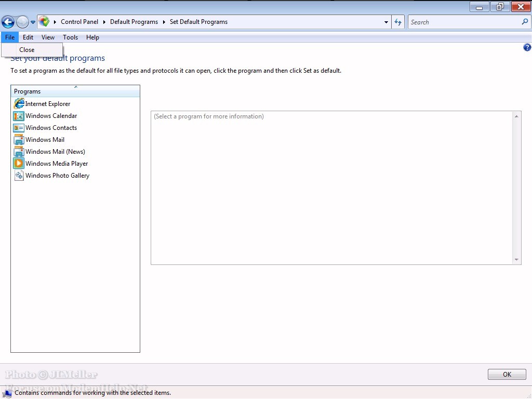Image resolution: width=532 pixels, height=399 pixels.
Task: Open the address bar history dropdown
Action: (x=386, y=22)
